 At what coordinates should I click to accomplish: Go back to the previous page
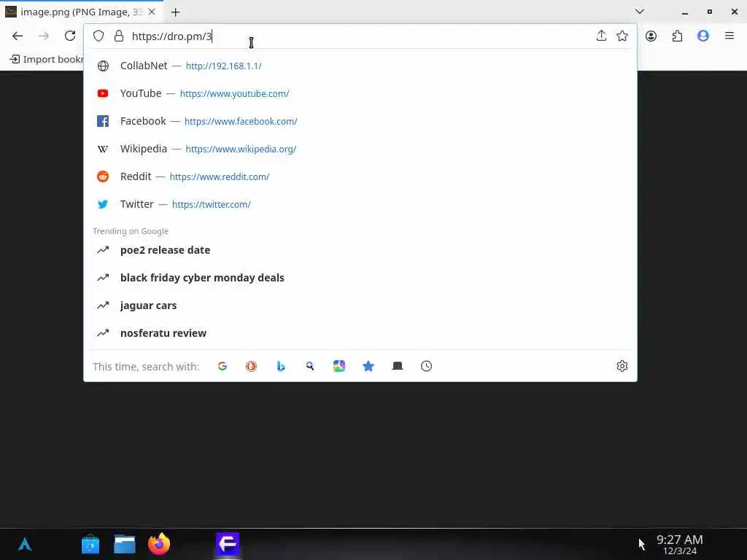tap(18, 36)
